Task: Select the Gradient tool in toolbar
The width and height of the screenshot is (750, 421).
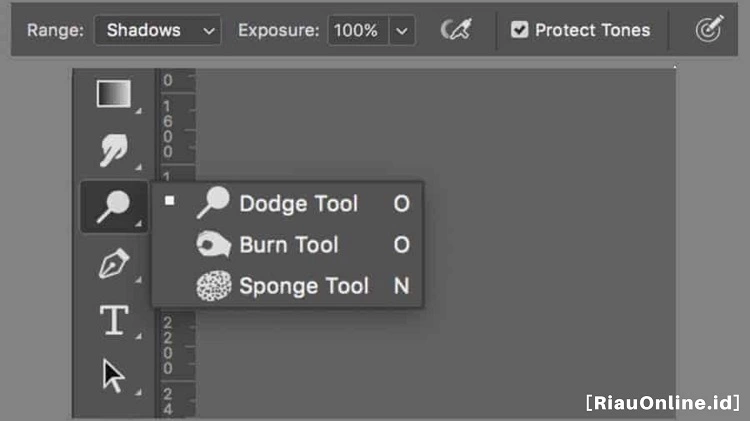Action: pos(114,94)
